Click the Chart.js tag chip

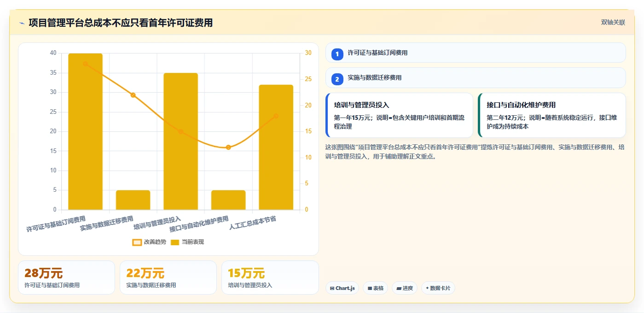point(342,288)
